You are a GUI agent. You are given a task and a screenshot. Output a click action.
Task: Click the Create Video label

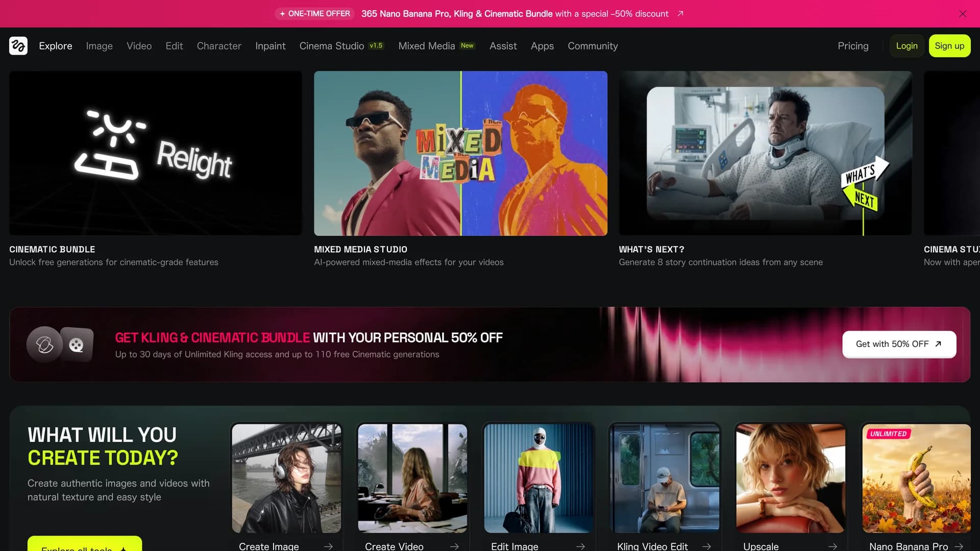point(394,546)
